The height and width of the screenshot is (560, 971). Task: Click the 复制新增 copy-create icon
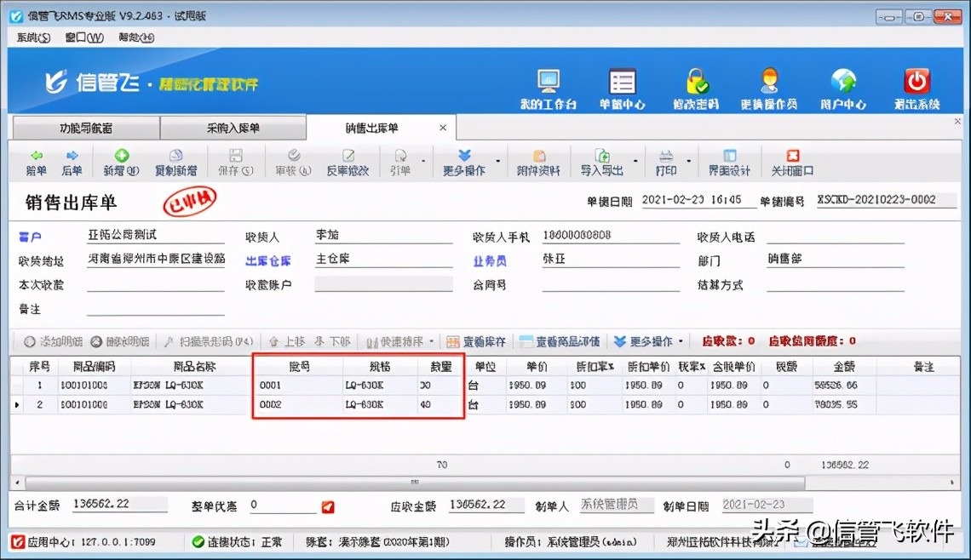(x=176, y=163)
